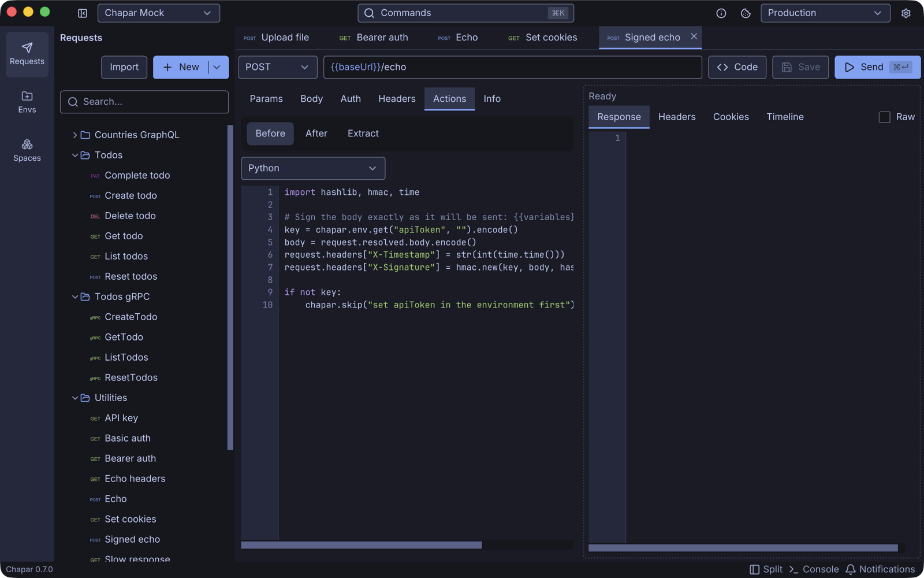The width and height of the screenshot is (924, 578).
Task: Toggle the Raw checkbox
Action: tap(884, 117)
